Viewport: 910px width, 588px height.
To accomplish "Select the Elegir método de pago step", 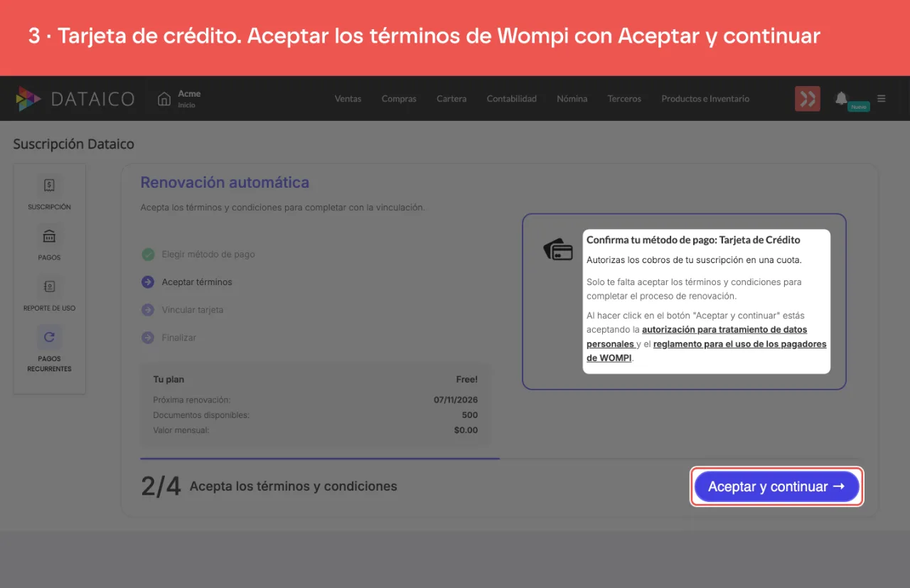I will (x=208, y=255).
